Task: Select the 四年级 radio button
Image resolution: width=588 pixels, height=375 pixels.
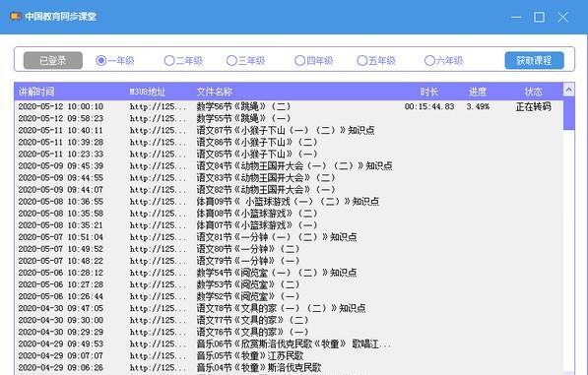Action: 314,60
